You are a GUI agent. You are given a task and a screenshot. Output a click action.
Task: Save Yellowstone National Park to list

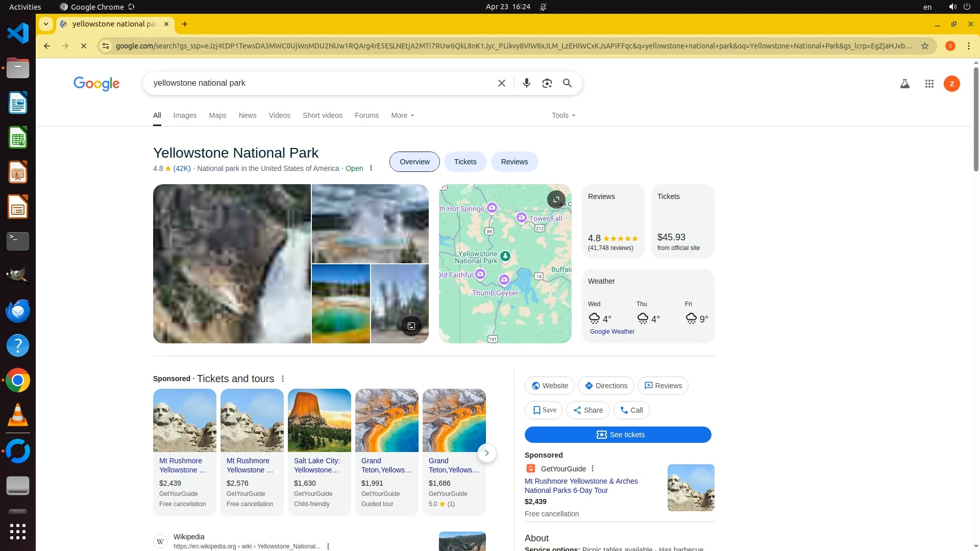[544, 410]
